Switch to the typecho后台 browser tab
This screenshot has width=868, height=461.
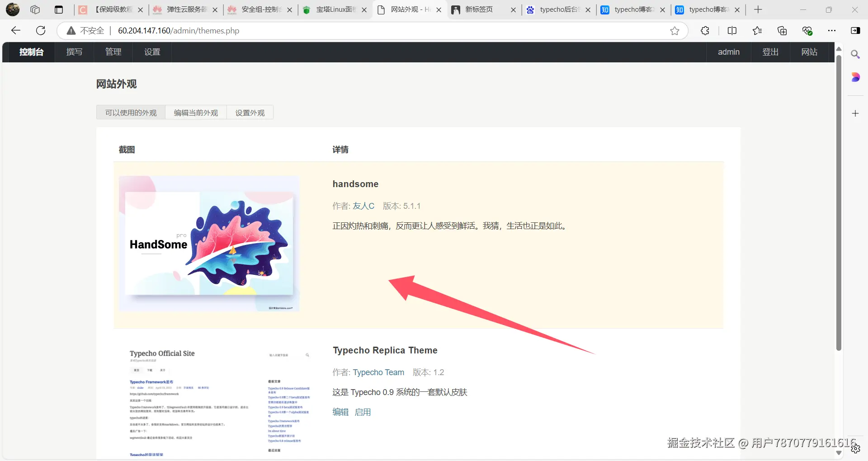558,9
